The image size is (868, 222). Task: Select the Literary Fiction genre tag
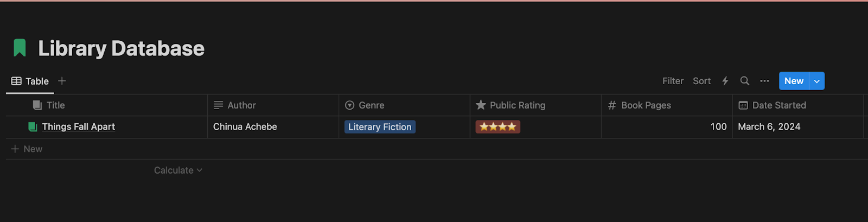(380, 127)
